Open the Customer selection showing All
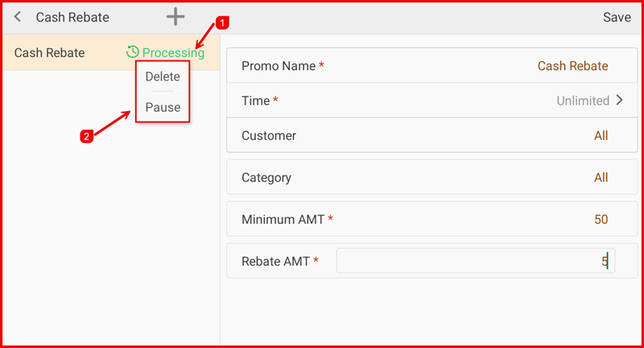The height and width of the screenshot is (348, 644). 601,136
